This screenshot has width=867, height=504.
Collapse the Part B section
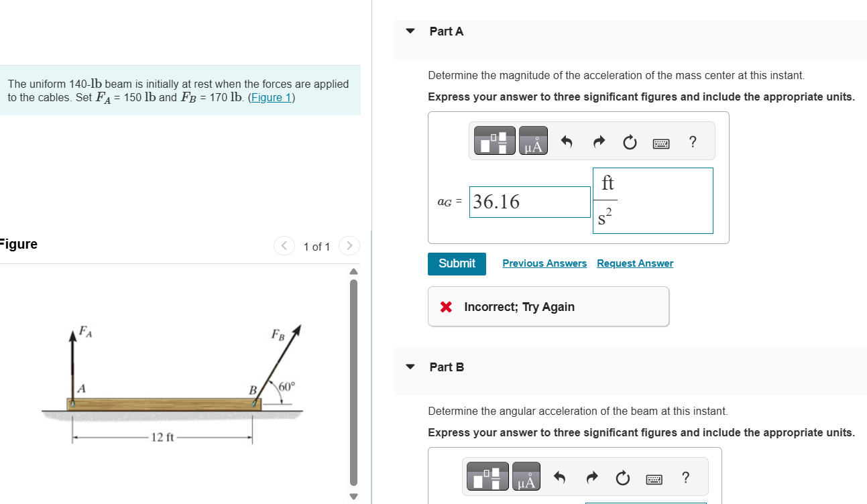click(x=410, y=367)
